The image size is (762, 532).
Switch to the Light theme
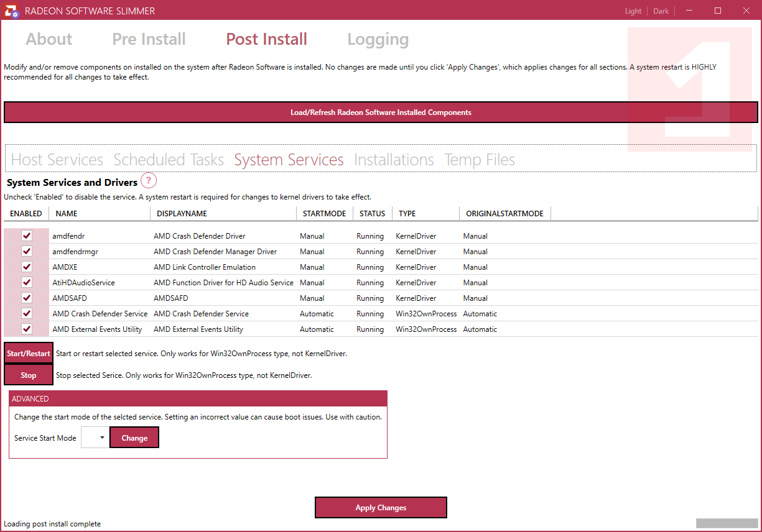(x=633, y=11)
